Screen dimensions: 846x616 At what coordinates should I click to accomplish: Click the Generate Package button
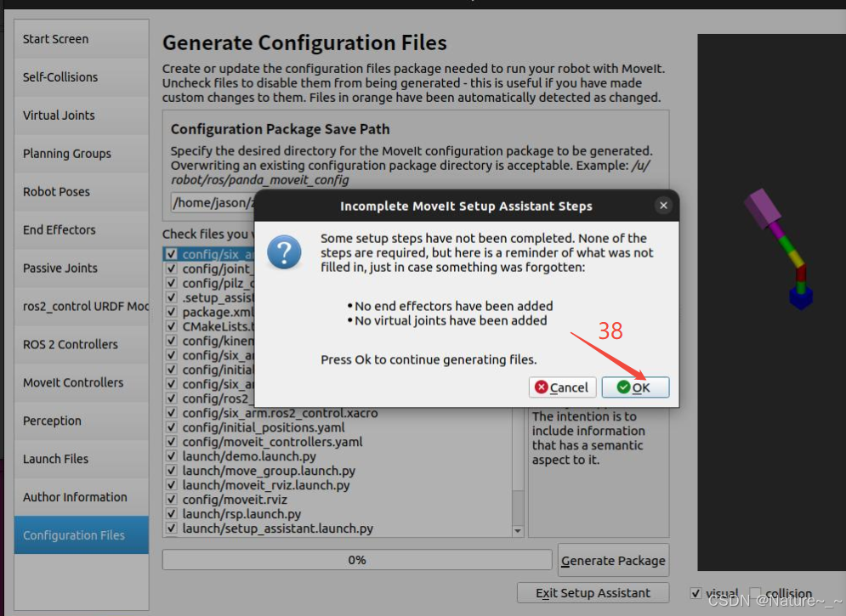(614, 561)
